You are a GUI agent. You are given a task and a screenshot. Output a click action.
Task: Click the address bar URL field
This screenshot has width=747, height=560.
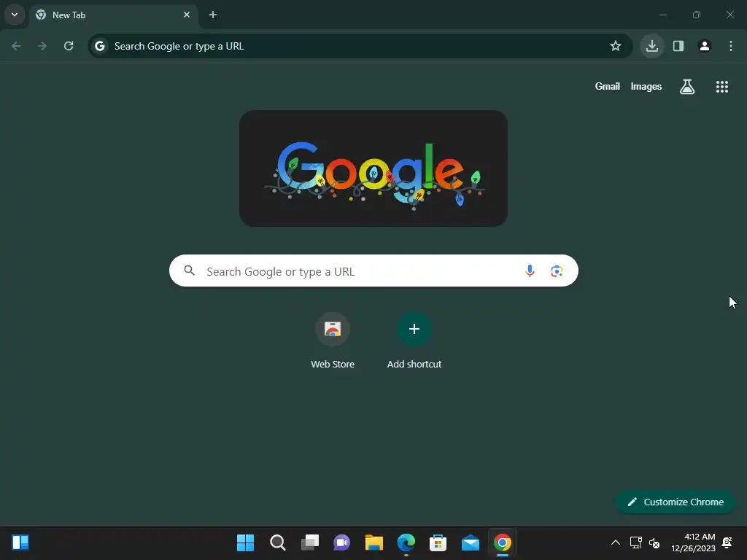coord(360,46)
